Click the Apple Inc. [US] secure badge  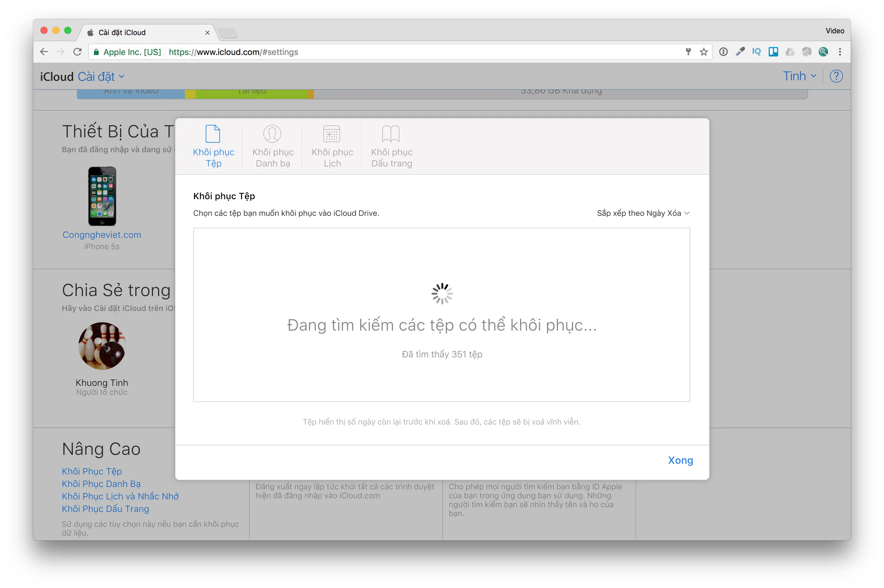tap(127, 52)
